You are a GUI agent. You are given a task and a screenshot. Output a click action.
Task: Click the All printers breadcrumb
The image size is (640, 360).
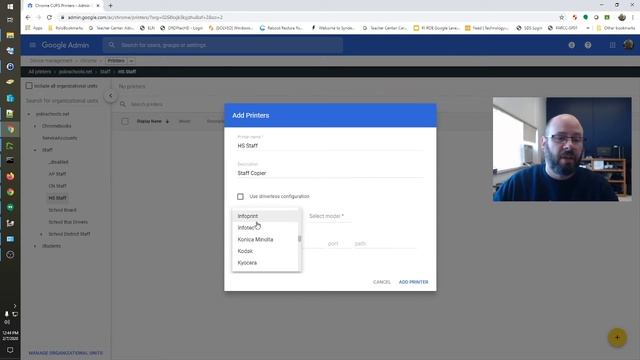pos(40,72)
